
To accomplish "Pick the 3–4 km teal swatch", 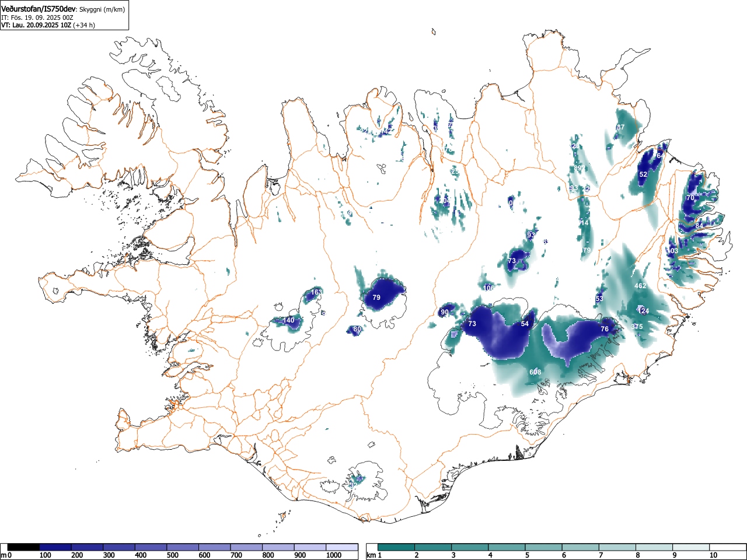I will tap(470, 547).
